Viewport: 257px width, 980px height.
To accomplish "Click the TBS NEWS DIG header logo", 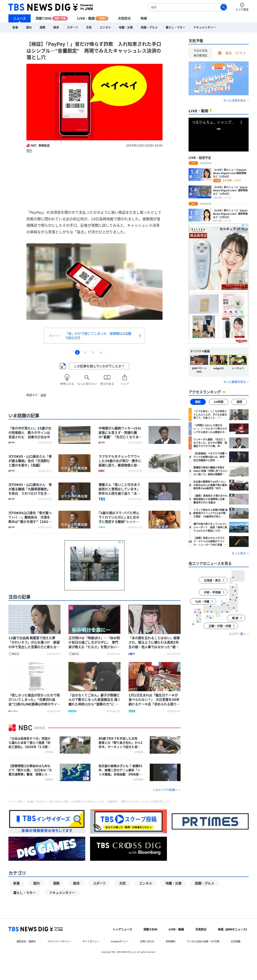I will 51,7.
